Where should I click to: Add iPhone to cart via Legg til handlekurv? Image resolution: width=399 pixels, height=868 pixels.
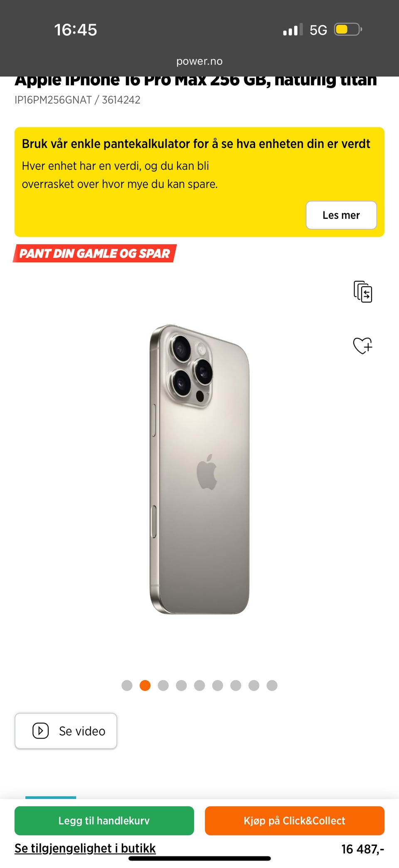click(x=104, y=821)
